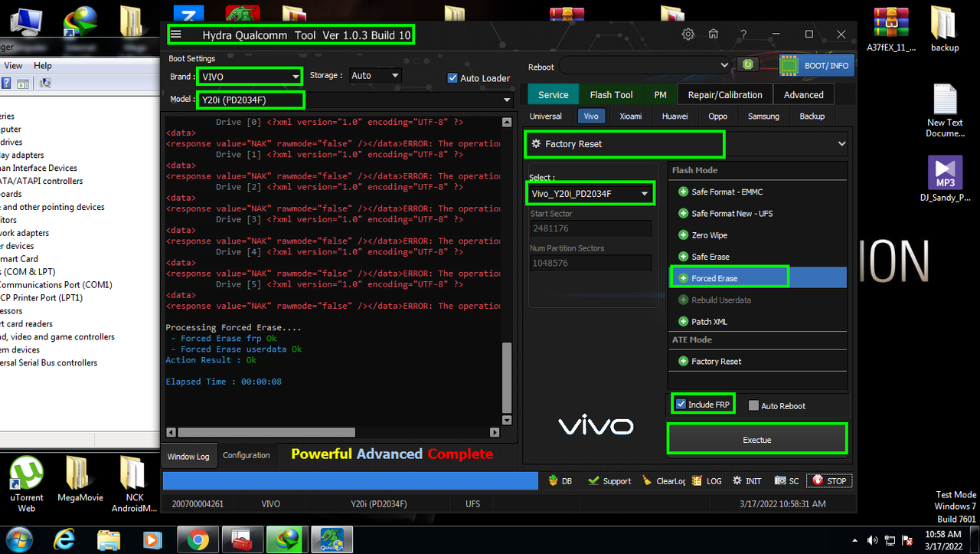Select the Samsung brand sub-tab
This screenshot has width=980, height=554.
pyautogui.click(x=763, y=116)
